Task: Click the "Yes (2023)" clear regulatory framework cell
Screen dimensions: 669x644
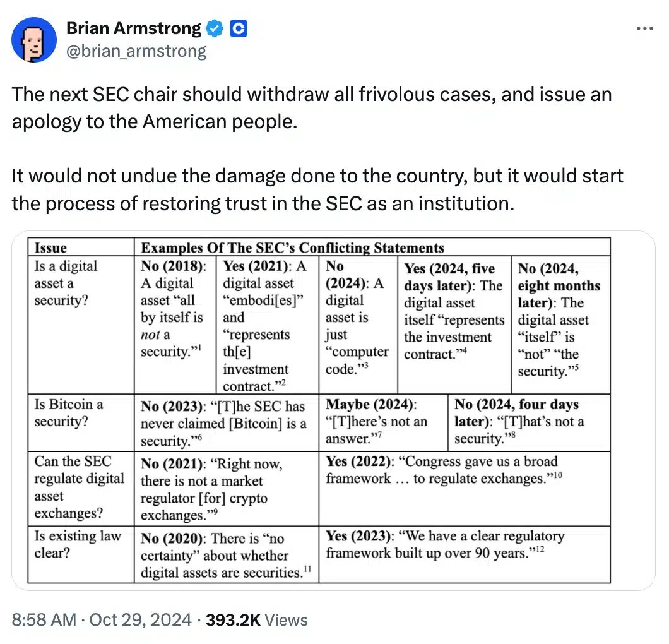Action: (445, 544)
